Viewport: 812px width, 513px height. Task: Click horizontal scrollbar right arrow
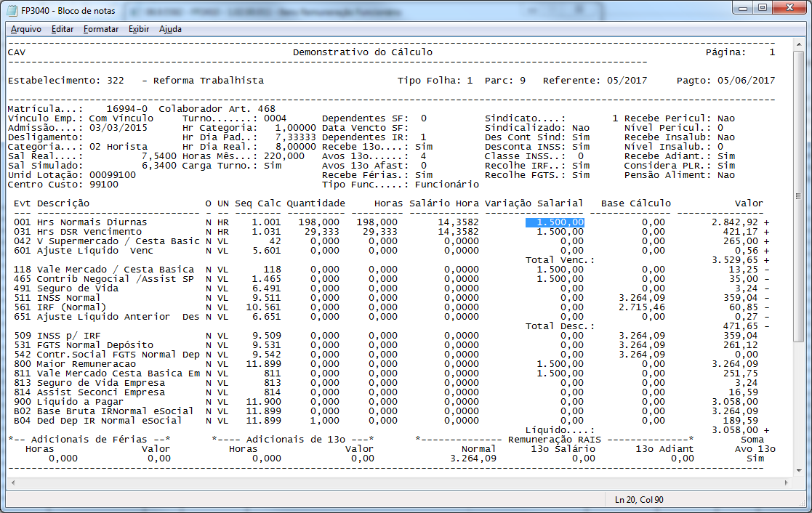786,482
